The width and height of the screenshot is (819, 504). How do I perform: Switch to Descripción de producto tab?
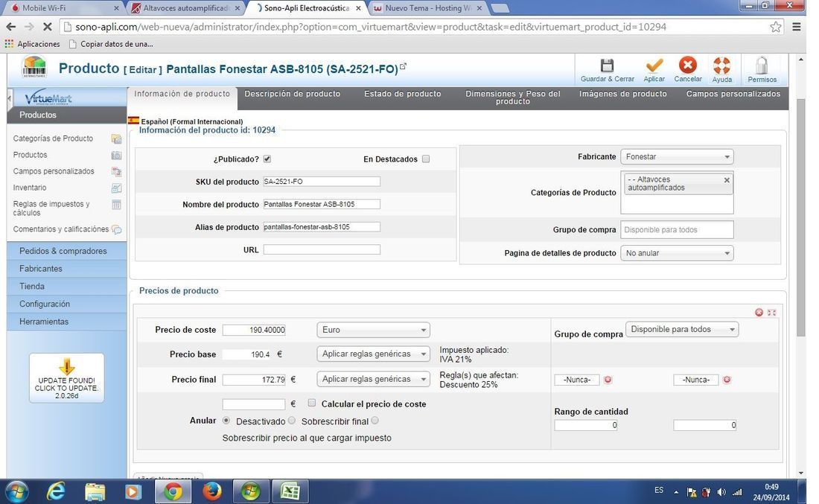(292, 94)
